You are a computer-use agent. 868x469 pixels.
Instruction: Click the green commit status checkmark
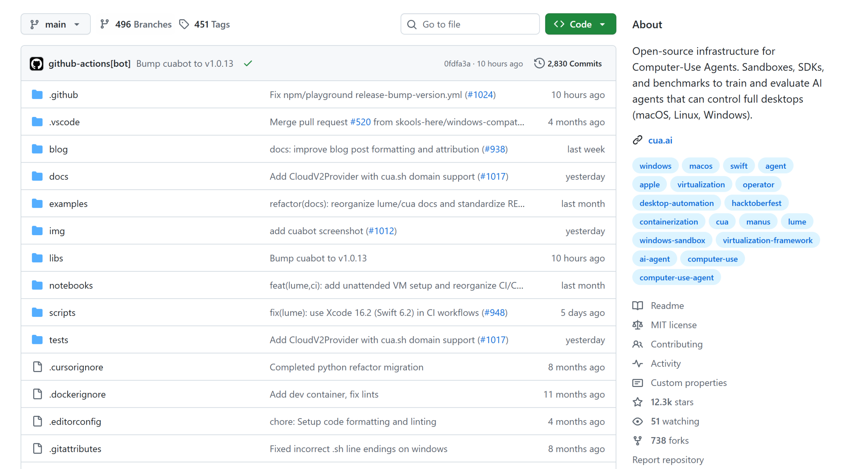click(x=248, y=63)
